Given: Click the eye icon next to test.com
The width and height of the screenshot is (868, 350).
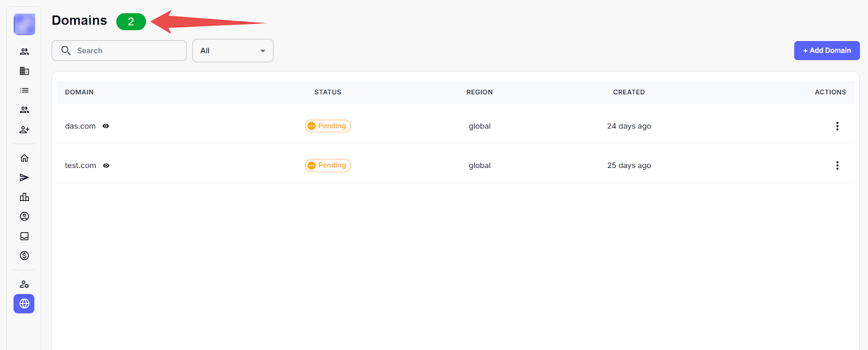Looking at the screenshot, I should 106,166.
